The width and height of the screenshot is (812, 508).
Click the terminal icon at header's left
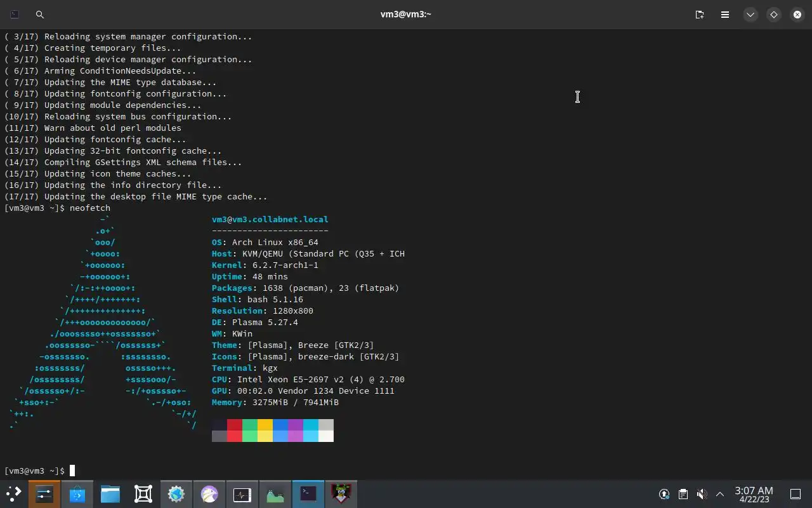(15, 15)
